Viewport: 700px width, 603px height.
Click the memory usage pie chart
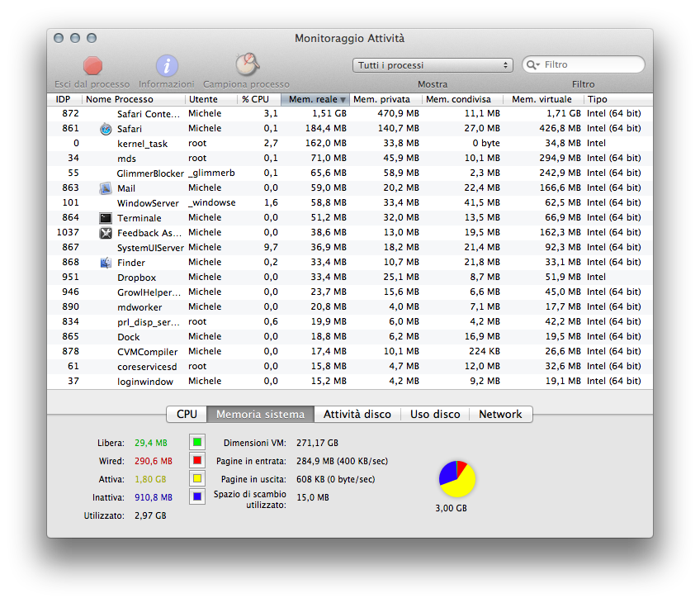(x=457, y=479)
